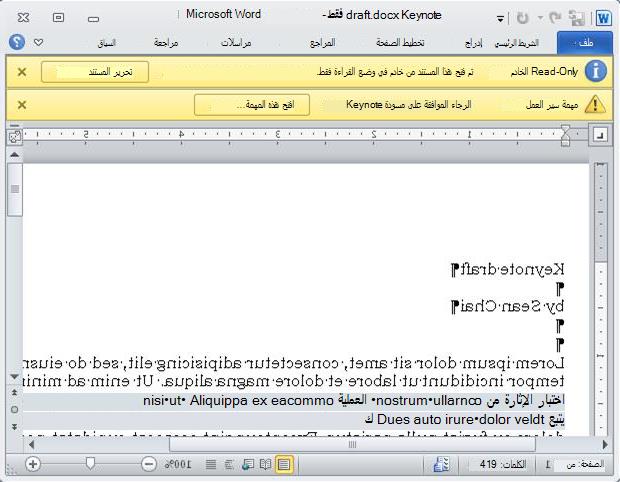Open the last ribbon tab beside the help icon
Viewport: 620px width, 482px height.
[x=106, y=43]
